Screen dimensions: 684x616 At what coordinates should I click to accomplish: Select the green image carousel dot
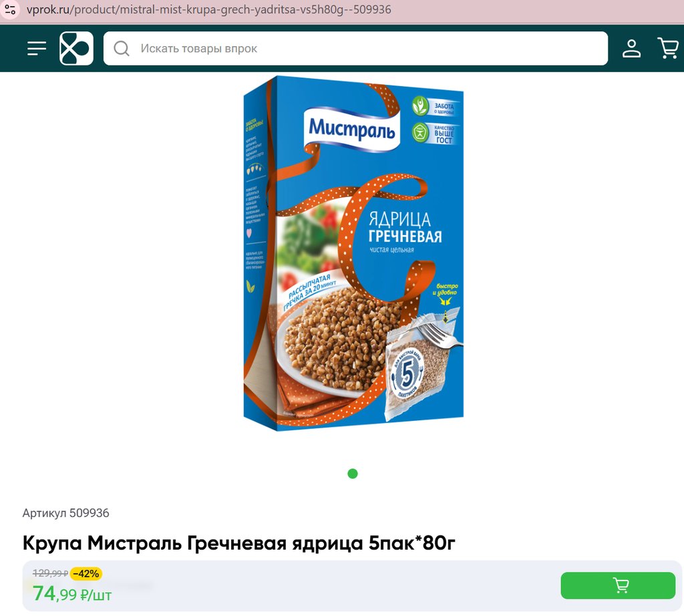click(x=353, y=473)
